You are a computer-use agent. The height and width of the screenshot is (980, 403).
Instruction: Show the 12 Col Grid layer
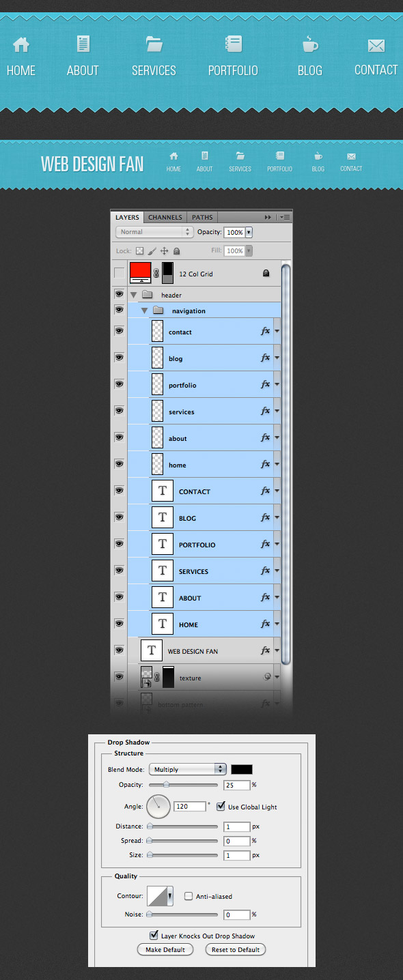tap(120, 273)
